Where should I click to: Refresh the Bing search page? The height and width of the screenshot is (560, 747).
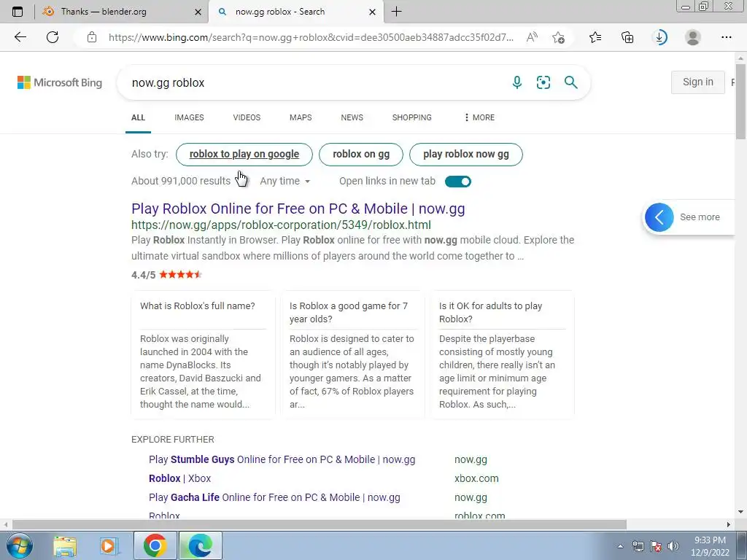(53, 37)
